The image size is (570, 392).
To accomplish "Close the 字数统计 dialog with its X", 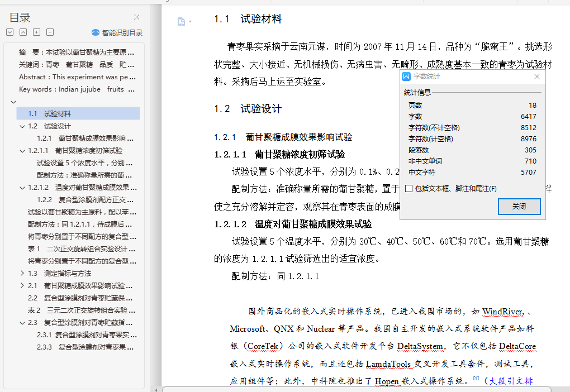I will pos(537,77).
